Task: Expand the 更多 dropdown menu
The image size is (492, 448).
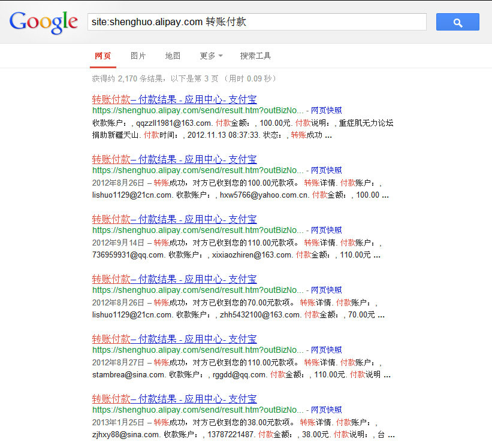Action: click(211, 56)
